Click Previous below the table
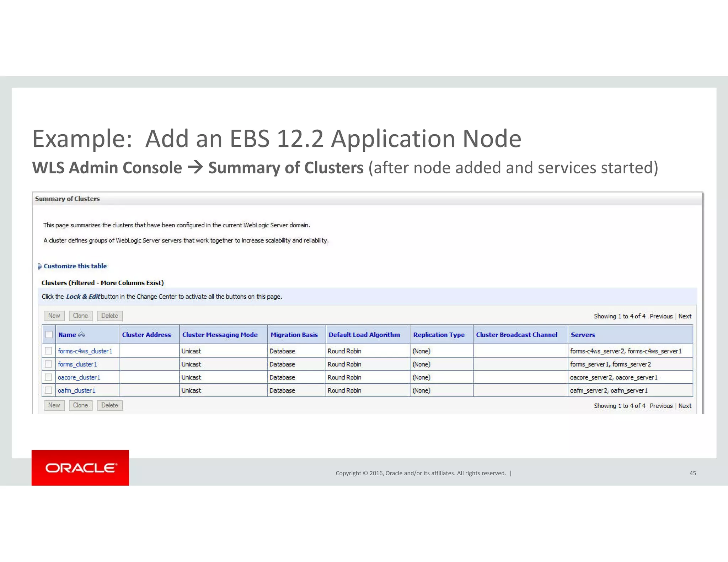Image resolution: width=728 pixels, height=562 pixels. click(x=661, y=406)
